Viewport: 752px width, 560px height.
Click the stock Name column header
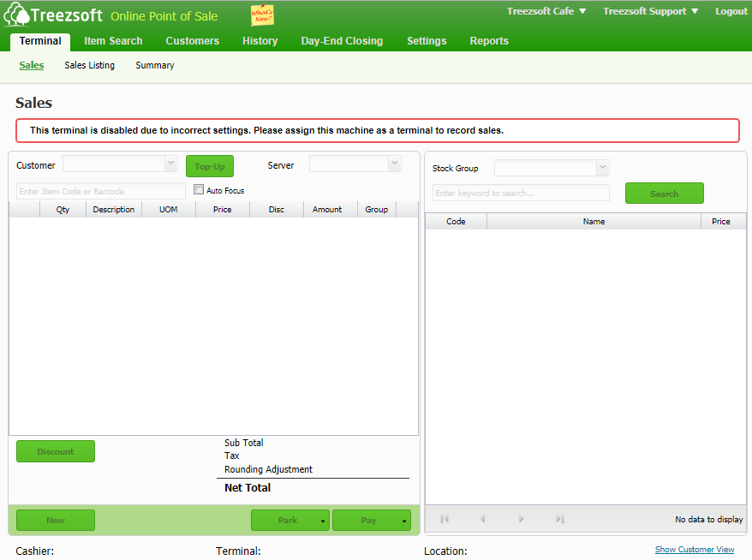[594, 222]
